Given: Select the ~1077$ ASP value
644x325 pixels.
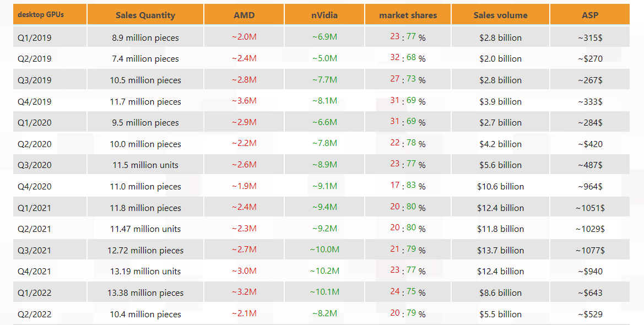Looking at the screenshot, I should pyautogui.click(x=589, y=251).
